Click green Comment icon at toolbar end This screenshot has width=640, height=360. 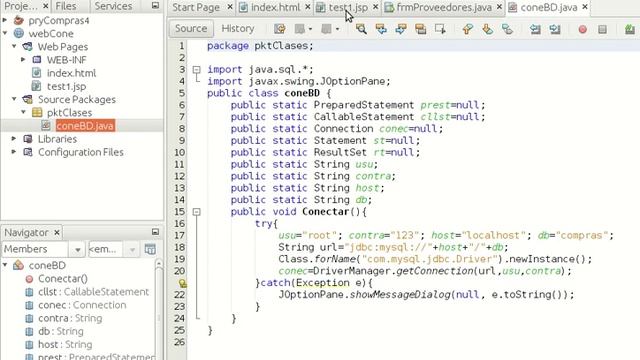click(x=630, y=29)
